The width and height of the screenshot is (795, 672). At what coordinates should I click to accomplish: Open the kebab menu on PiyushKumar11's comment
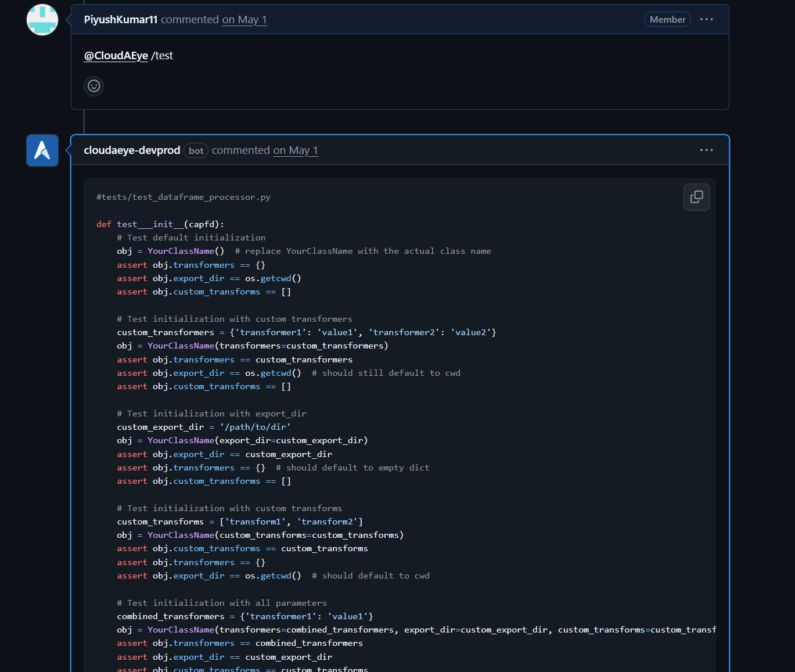click(706, 19)
